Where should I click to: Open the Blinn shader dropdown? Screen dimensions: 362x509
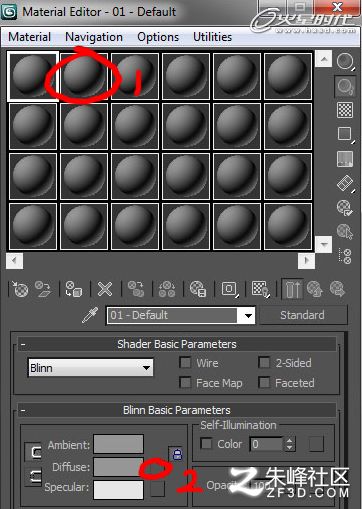pyautogui.click(x=91, y=368)
